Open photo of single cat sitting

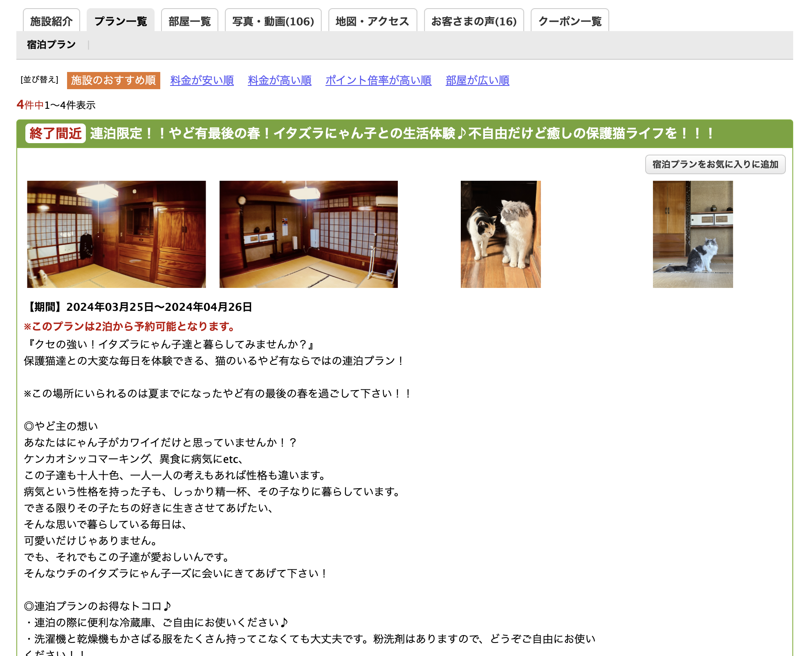pos(693,234)
